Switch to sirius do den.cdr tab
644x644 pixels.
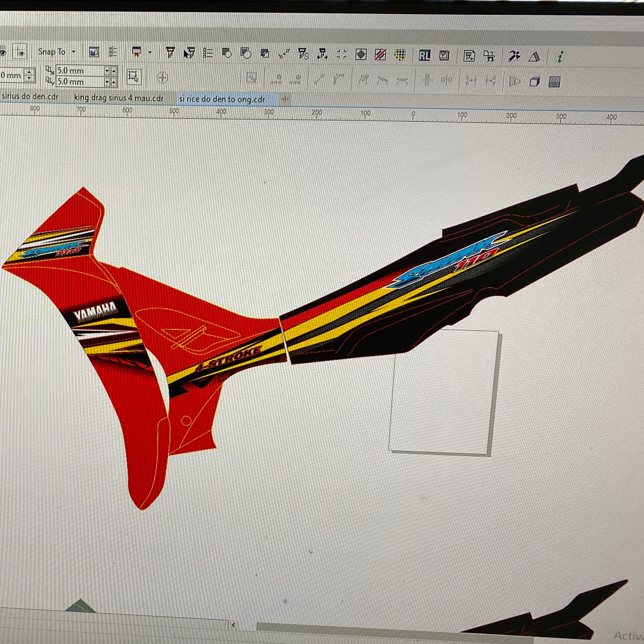[x=30, y=97]
